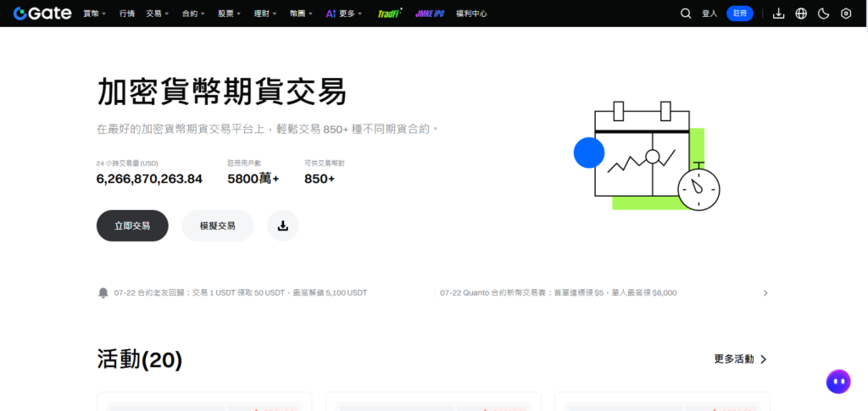Open the TradFi menu item
868x411 pixels.
390,14
